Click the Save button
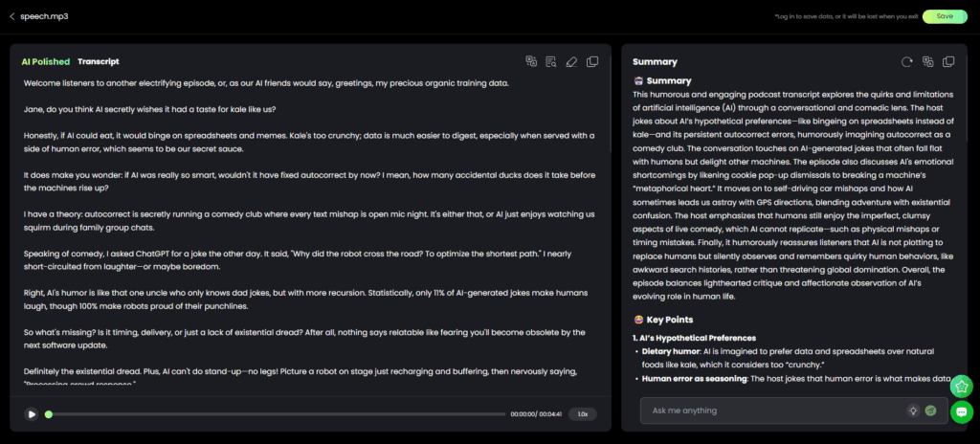This screenshot has height=444, width=980. 945,16
